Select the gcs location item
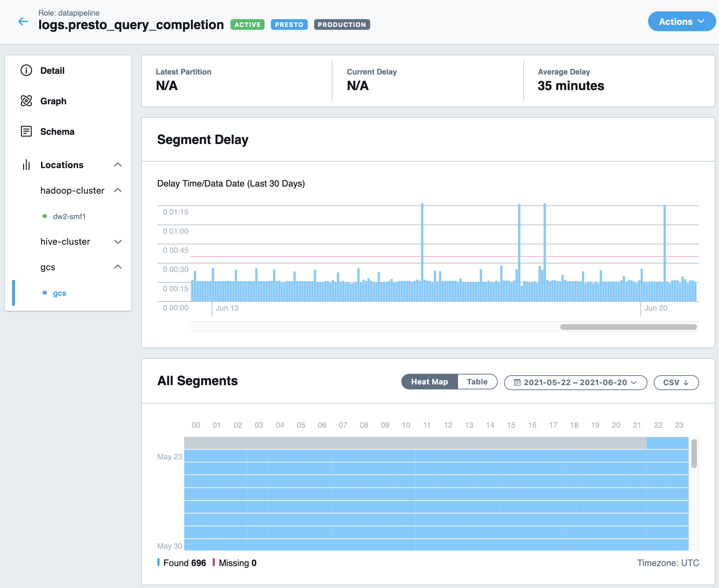This screenshot has height=588, width=719. (x=60, y=293)
